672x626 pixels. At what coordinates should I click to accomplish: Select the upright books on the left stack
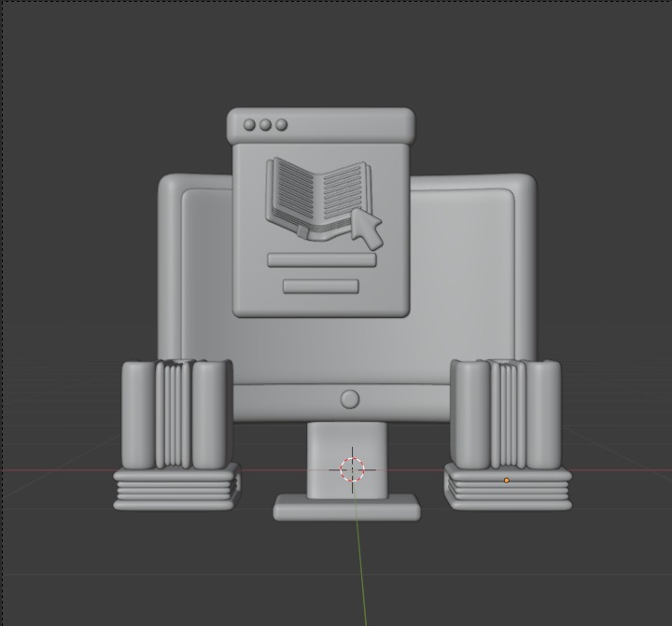pyautogui.click(x=177, y=415)
